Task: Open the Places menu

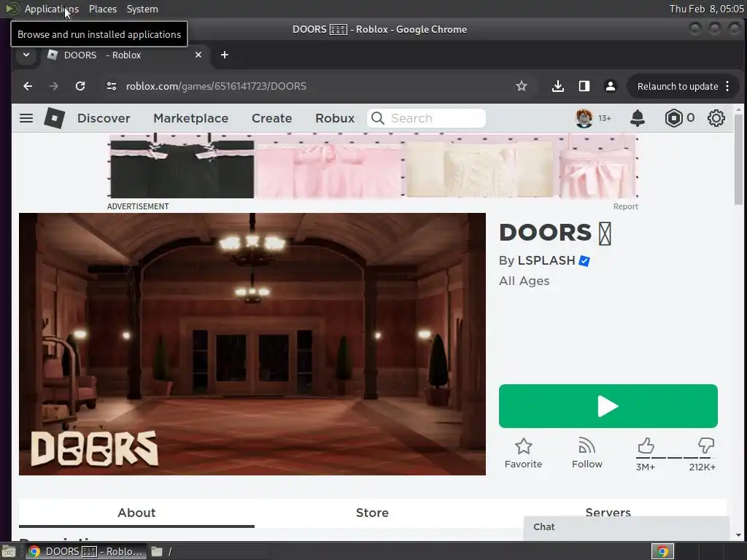Action: coord(103,9)
